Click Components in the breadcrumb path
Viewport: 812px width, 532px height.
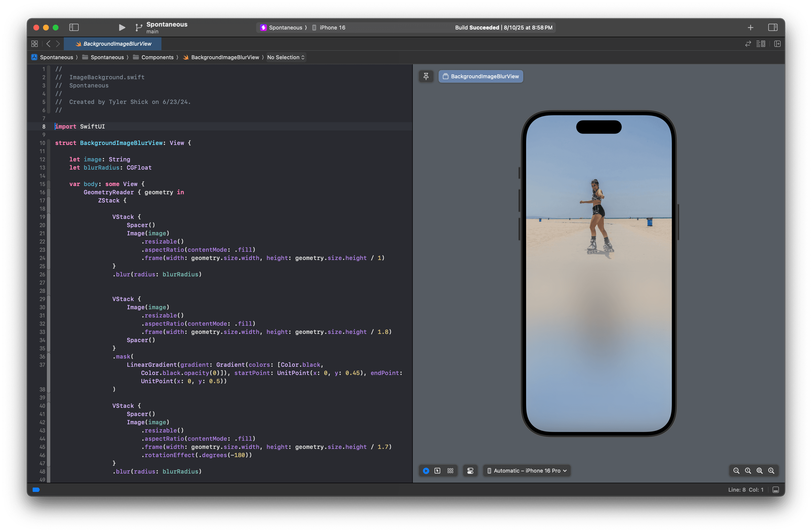coord(157,57)
